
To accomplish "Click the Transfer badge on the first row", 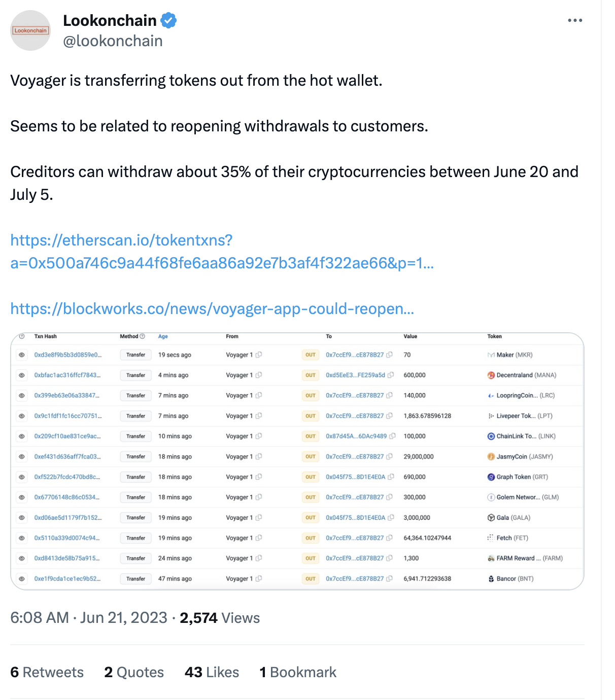I will pos(135,355).
